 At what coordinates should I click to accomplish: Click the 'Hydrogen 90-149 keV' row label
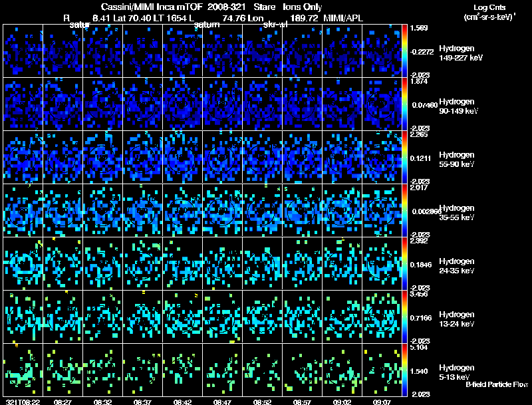[x=459, y=106]
